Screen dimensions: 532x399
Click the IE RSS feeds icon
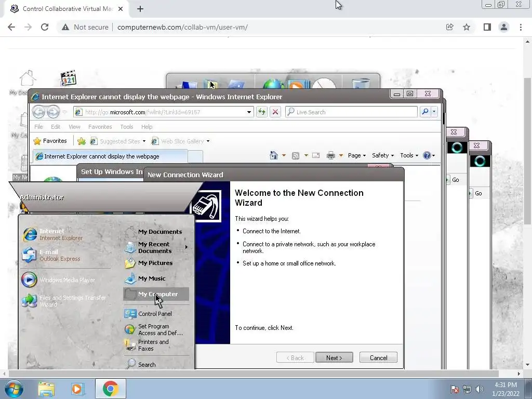(x=296, y=155)
